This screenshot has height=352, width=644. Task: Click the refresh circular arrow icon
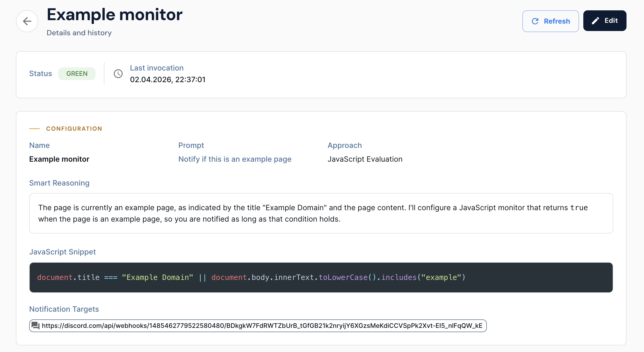point(535,21)
